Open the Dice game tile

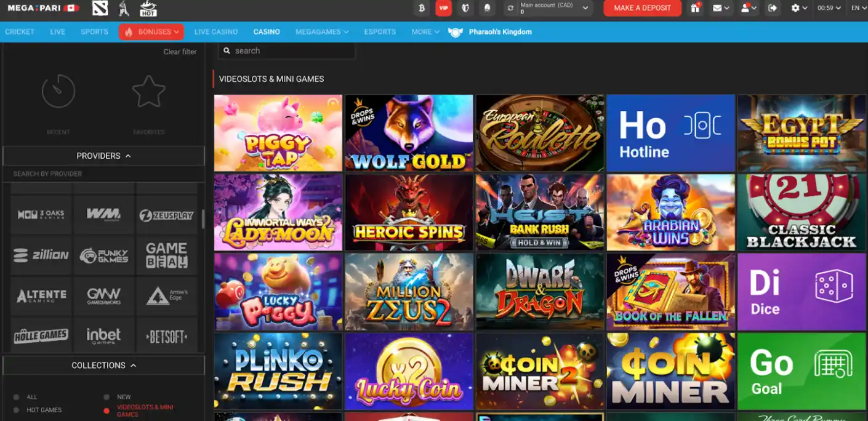802,292
